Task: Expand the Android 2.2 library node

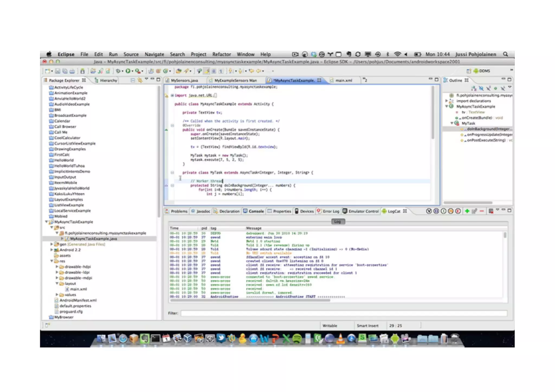Action: click(x=51, y=250)
